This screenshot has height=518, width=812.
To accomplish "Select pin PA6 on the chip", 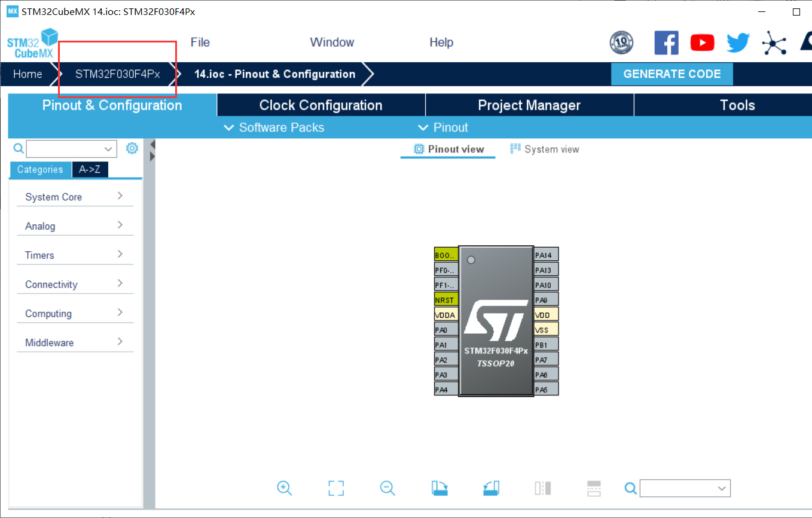I will [547, 374].
